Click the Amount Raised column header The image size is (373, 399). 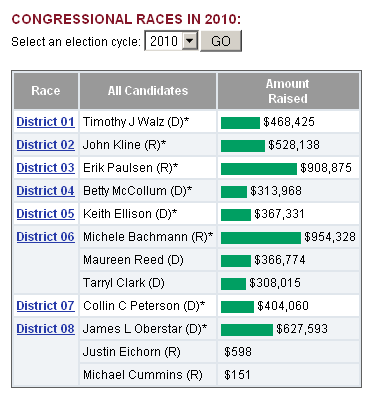(x=288, y=91)
